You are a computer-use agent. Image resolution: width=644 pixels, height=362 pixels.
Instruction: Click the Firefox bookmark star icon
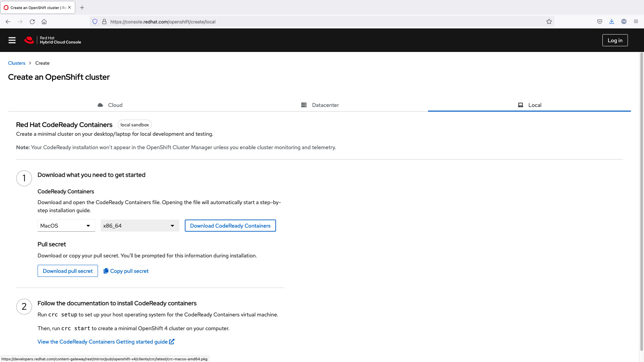(549, 22)
